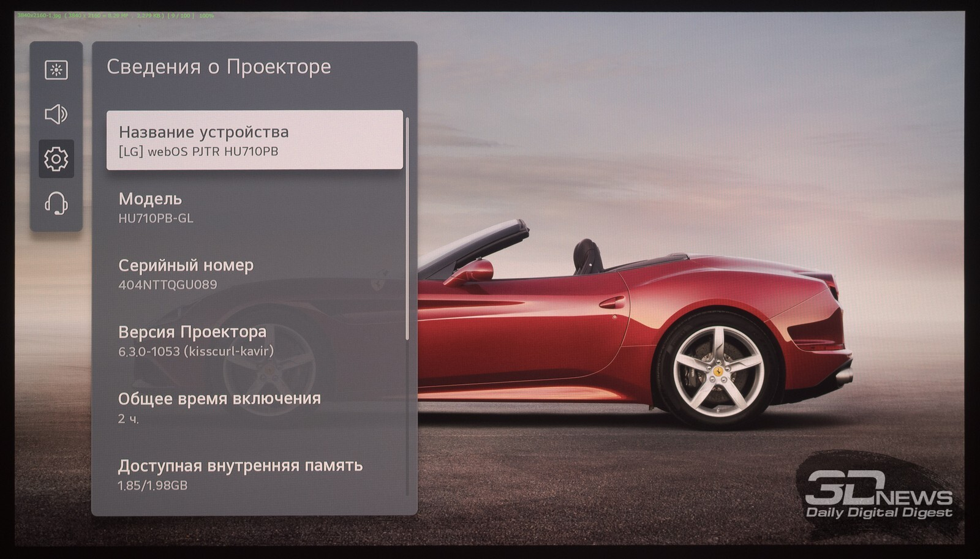Open the Support headset icon

pos(56,203)
